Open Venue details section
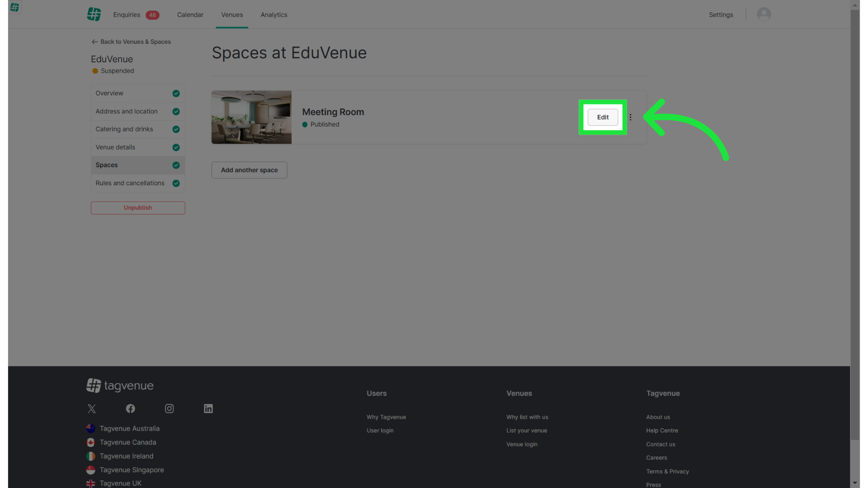 click(x=138, y=147)
